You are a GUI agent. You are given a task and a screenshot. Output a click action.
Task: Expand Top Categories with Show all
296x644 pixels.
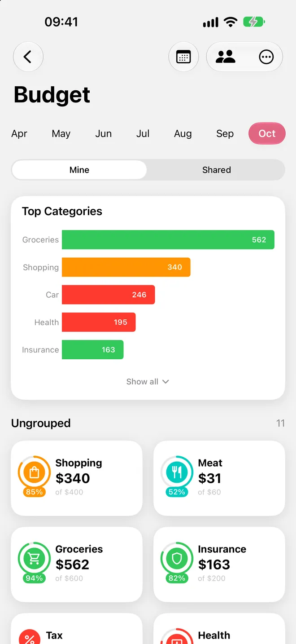pyautogui.click(x=148, y=381)
